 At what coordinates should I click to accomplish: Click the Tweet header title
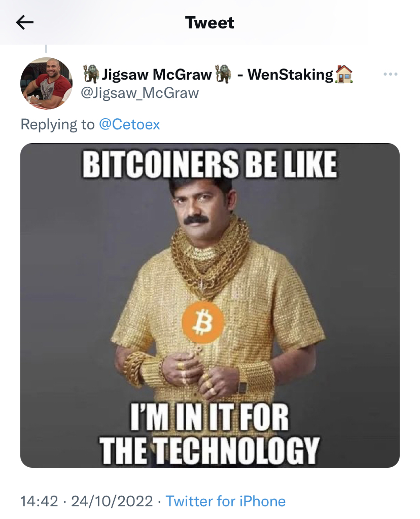(x=209, y=23)
